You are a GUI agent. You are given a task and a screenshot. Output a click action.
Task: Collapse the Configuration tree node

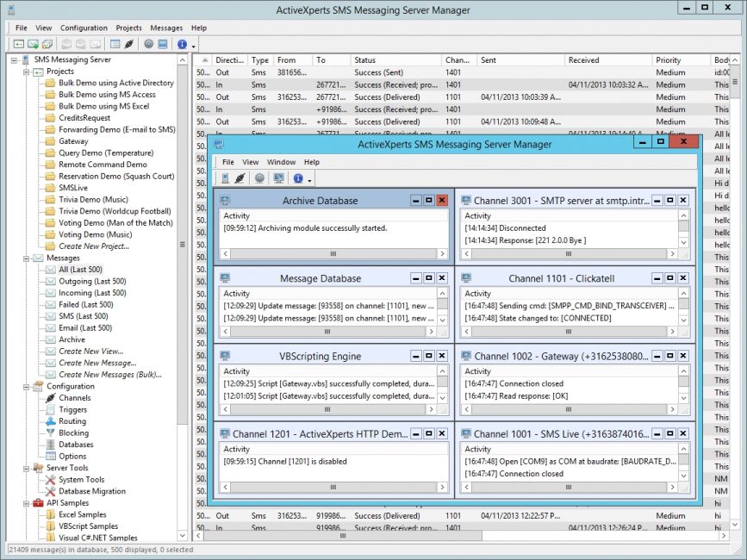pos(26,387)
